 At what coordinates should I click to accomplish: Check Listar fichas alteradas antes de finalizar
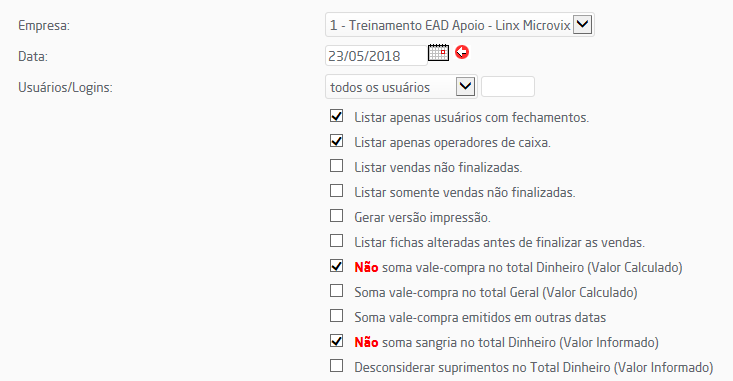coord(336,241)
